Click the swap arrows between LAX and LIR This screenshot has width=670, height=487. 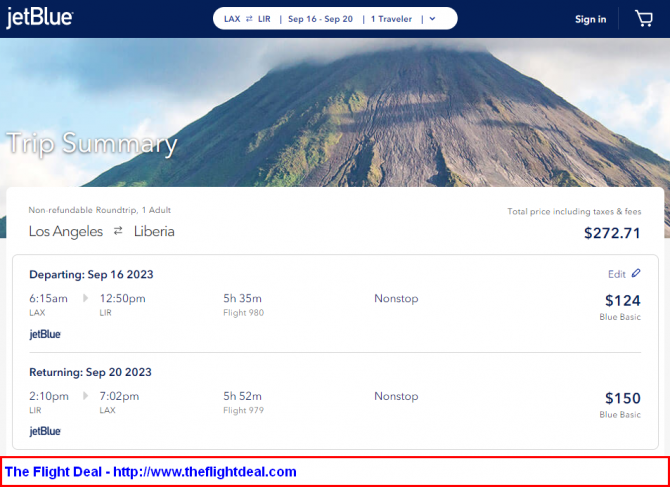point(249,19)
